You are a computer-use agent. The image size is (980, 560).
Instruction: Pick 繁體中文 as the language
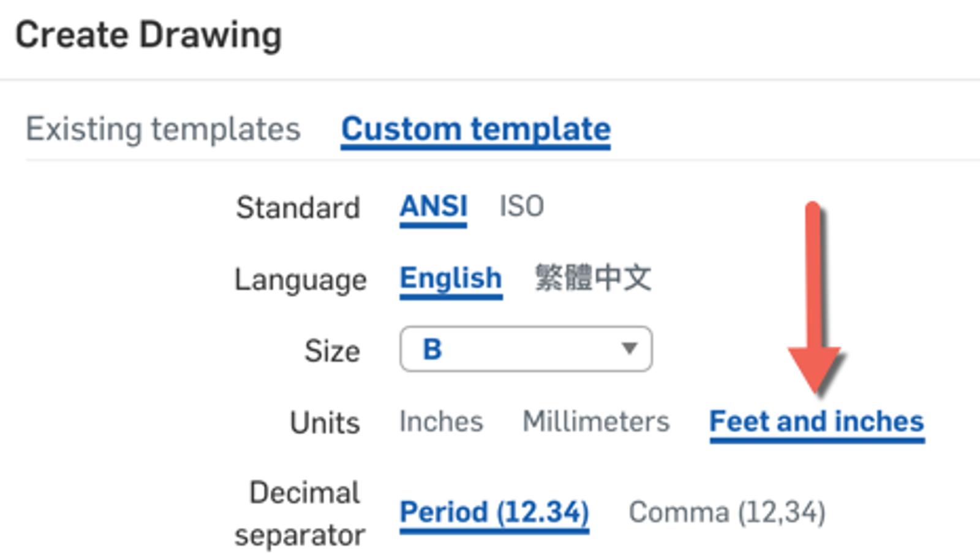point(592,278)
